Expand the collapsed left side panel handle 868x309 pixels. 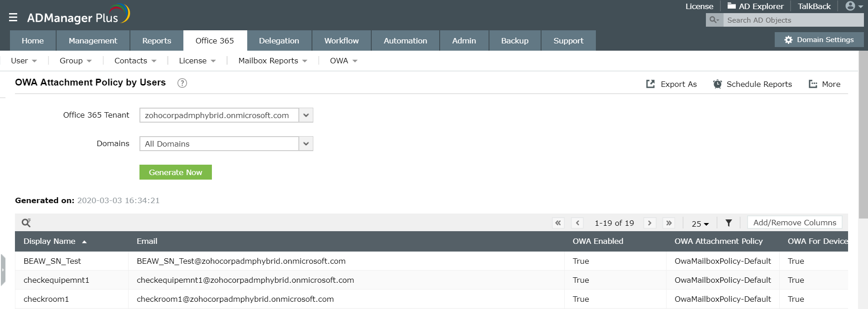(3, 270)
